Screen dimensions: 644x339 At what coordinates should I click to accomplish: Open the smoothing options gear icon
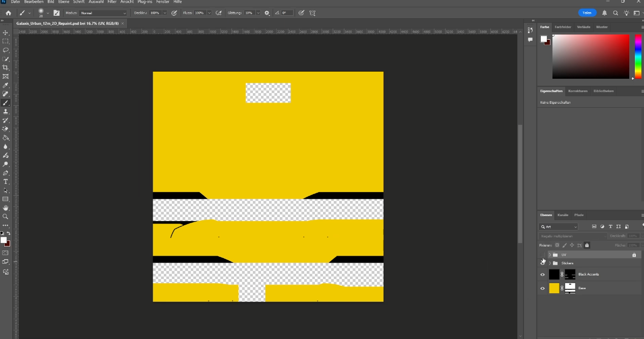click(x=267, y=13)
